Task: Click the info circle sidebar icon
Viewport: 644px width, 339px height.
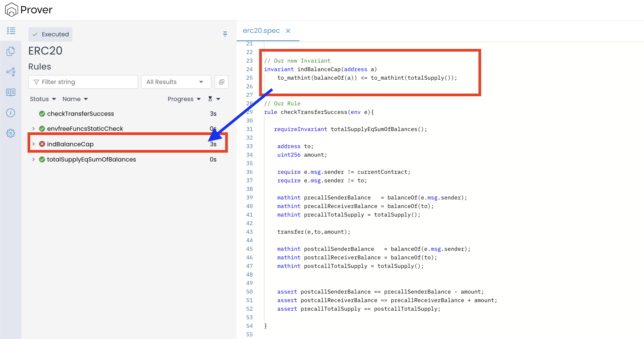Action: tap(11, 113)
